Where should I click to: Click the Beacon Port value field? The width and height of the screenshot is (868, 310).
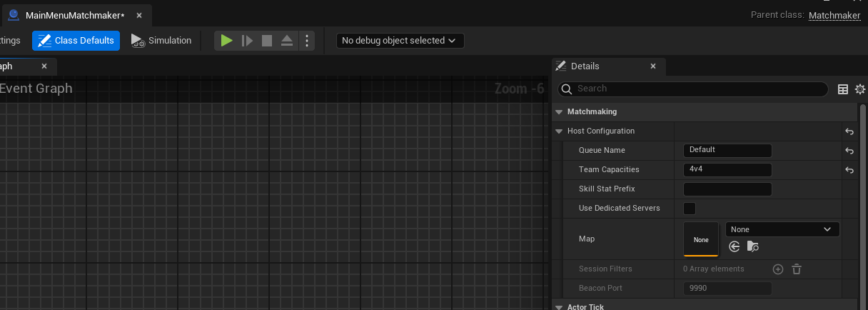pyautogui.click(x=727, y=289)
